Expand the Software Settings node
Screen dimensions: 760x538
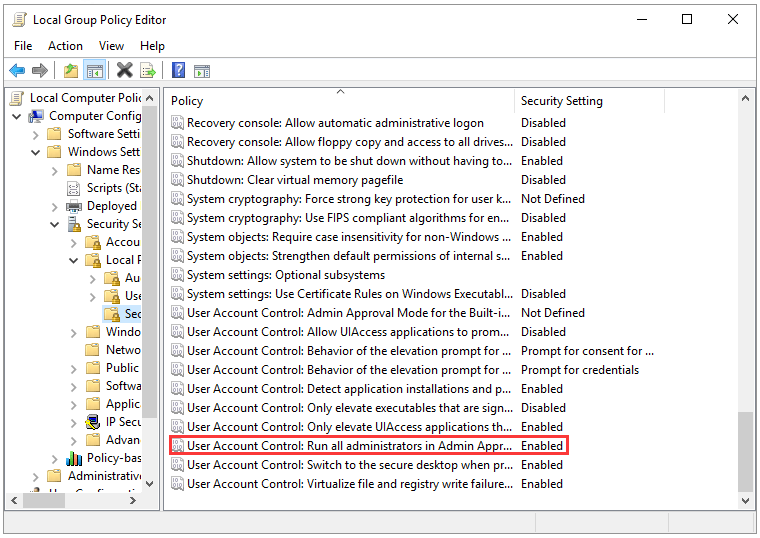(x=35, y=135)
